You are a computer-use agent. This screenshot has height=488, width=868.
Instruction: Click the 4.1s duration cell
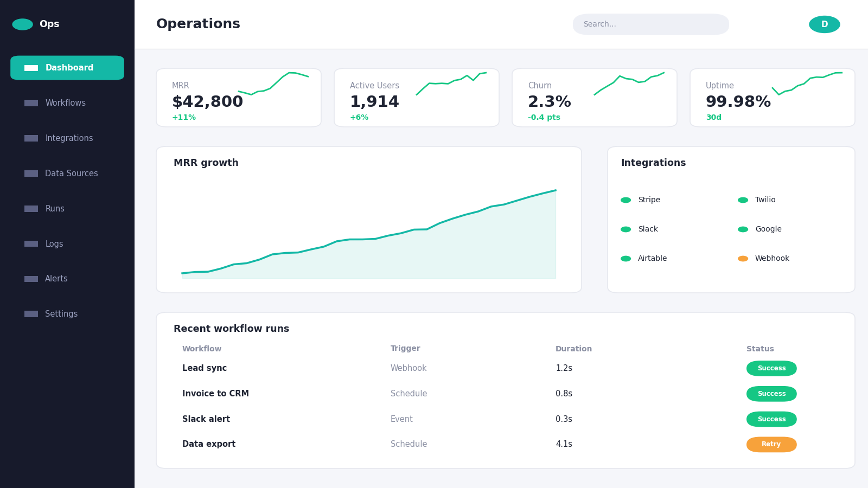(x=564, y=445)
